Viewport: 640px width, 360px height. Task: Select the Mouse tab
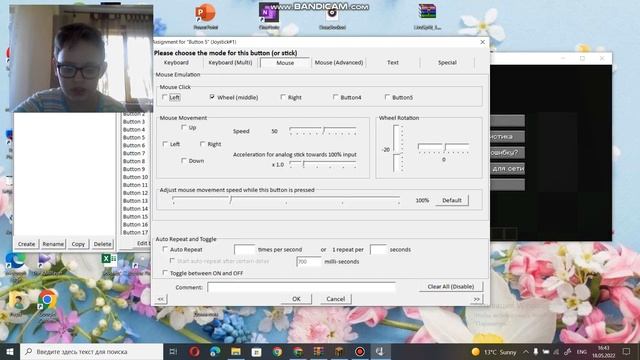point(285,63)
